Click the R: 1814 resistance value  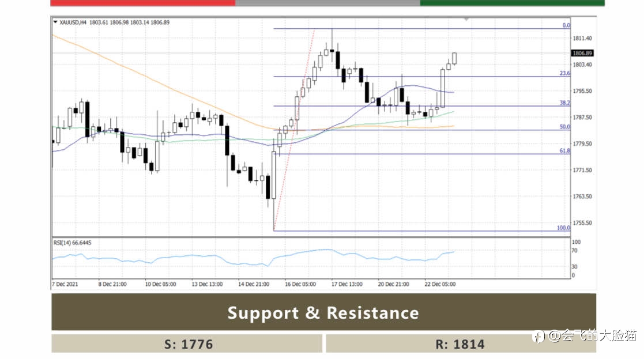click(x=461, y=343)
